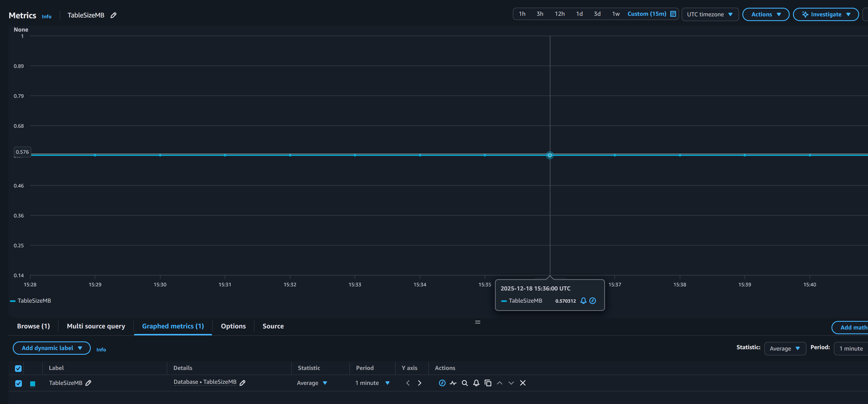Move metric to right Y axis
The height and width of the screenshot is (404, 868).
tap(420, 383)
